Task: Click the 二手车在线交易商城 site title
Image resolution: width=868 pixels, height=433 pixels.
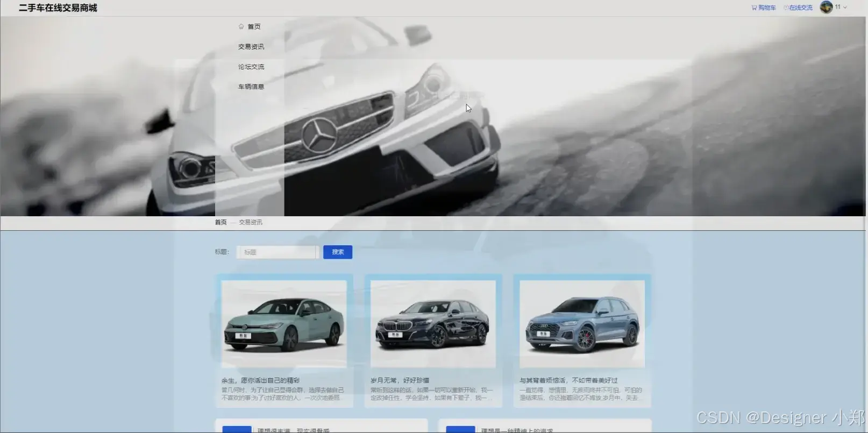Action: (58, 8)
